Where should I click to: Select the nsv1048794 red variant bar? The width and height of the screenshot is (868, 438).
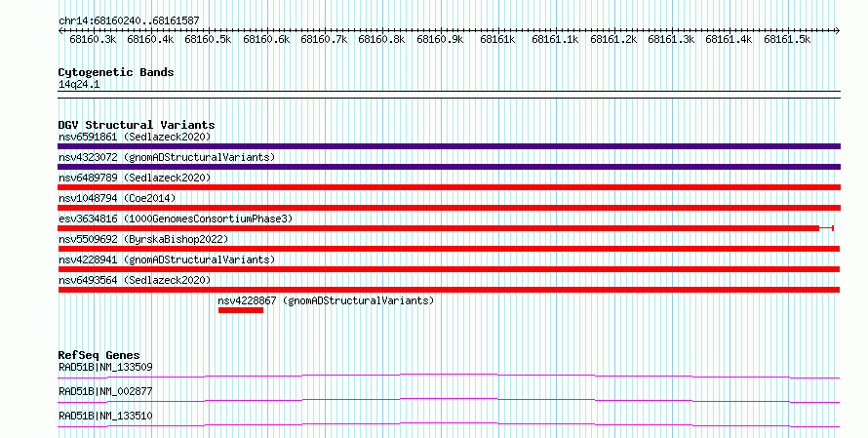tap(449, 208)
